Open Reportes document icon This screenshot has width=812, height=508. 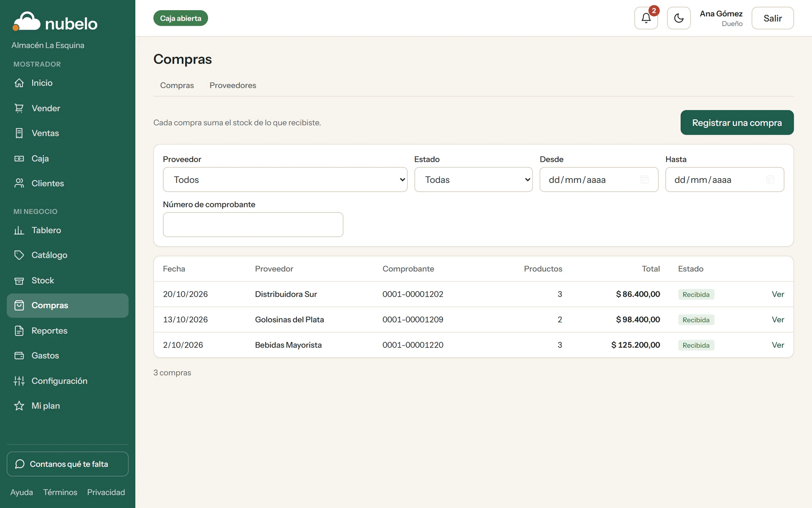pos(19,331)
